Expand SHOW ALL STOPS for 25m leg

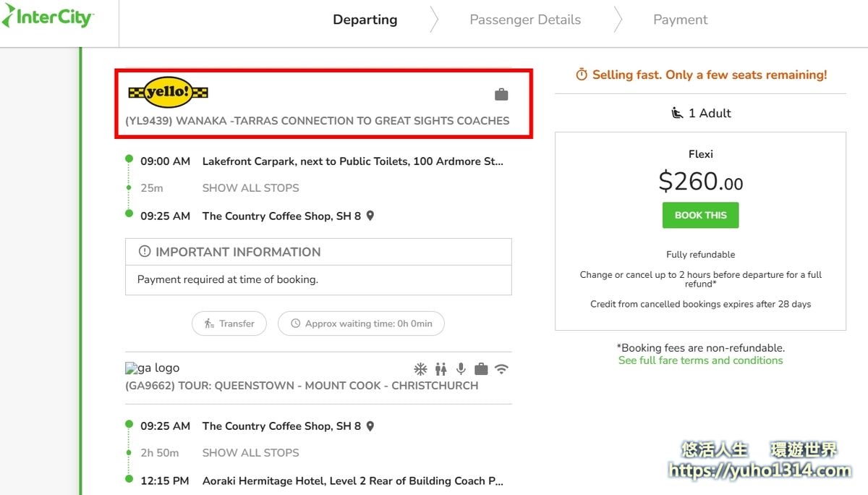(250, 188)
